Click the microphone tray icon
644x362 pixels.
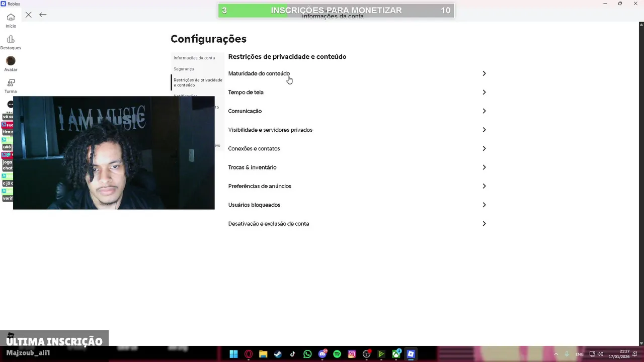tap(567, 354)
